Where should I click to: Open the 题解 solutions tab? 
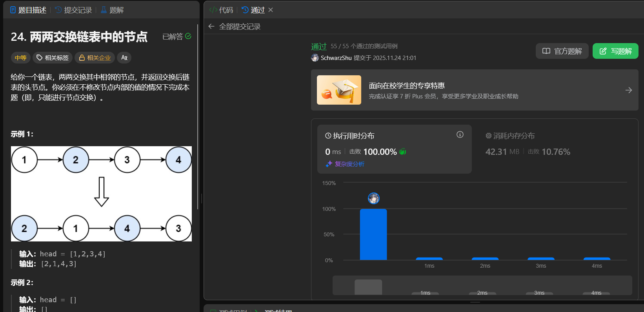[x=112, y=10]
